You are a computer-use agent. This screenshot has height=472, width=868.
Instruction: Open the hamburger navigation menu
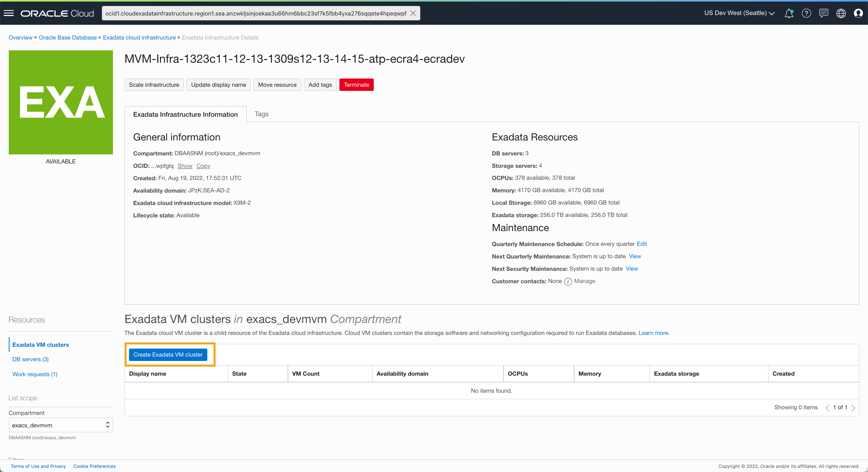(x=9, y=13)
